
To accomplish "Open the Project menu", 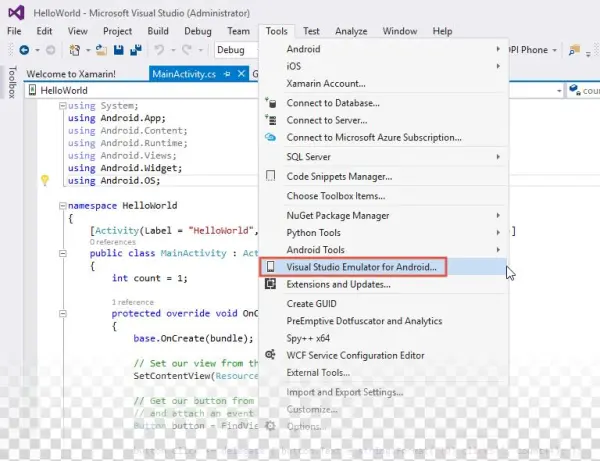I will coord(117,31).
